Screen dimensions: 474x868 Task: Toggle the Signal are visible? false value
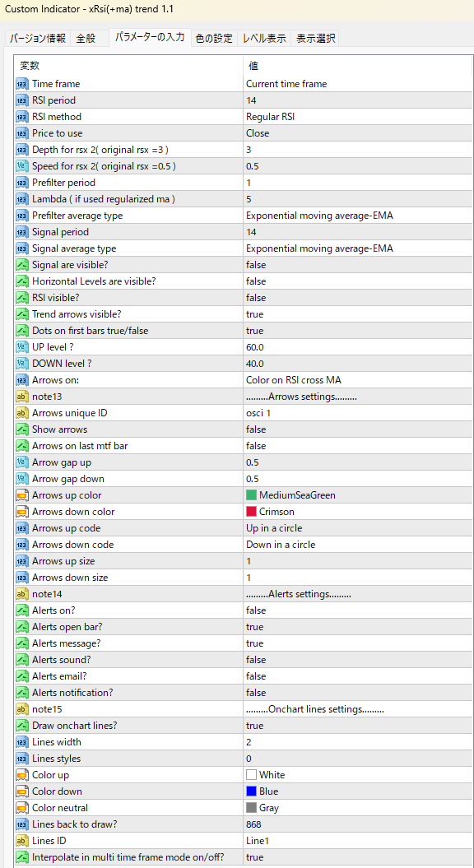pos(358,265)
